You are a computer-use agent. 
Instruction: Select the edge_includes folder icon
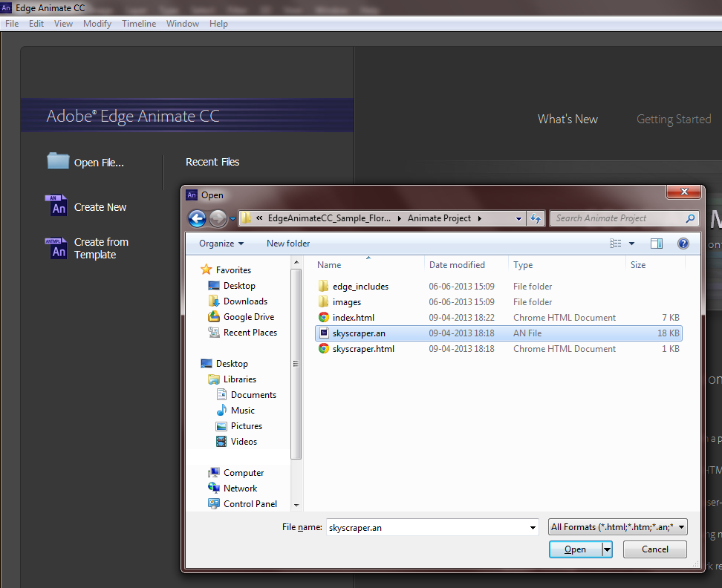[x=323, y=286]
